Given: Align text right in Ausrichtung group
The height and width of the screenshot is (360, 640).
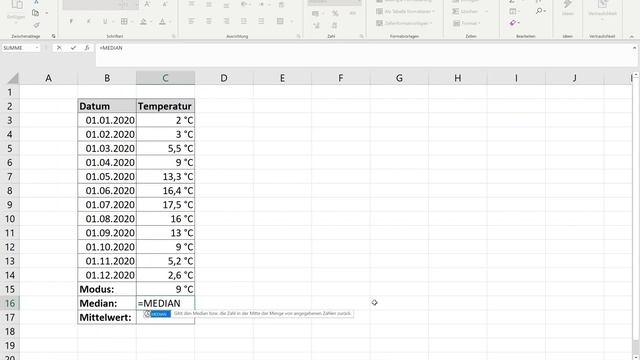Looking at the screenshot, I should point(226,21).
